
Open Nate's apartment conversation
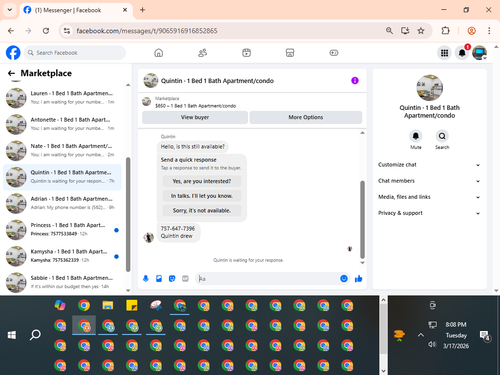[x=62, y=150]
